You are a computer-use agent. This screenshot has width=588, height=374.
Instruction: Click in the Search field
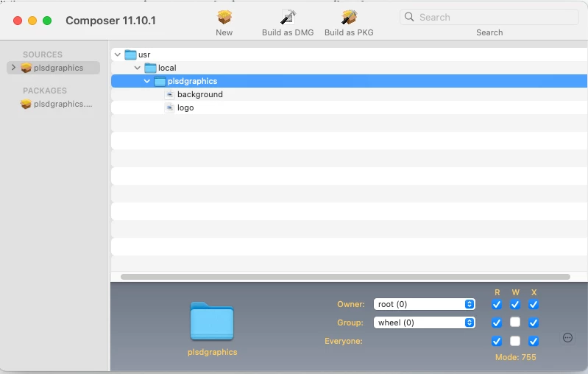pos(489,17)
